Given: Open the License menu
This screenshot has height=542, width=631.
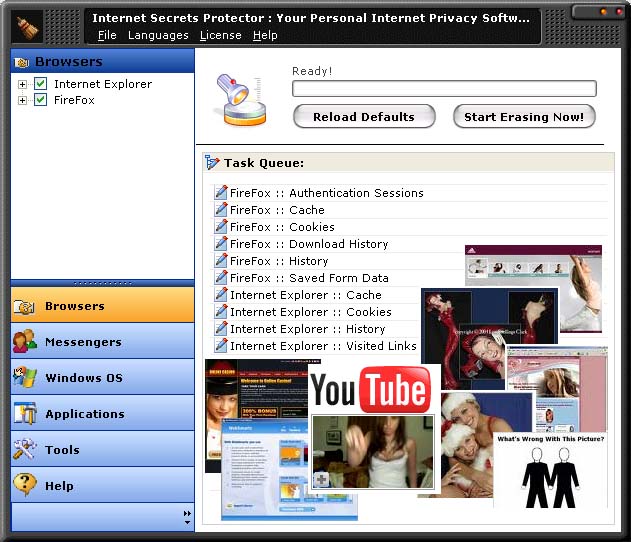Looking at the screenshot, I should (x=221, y=35).
